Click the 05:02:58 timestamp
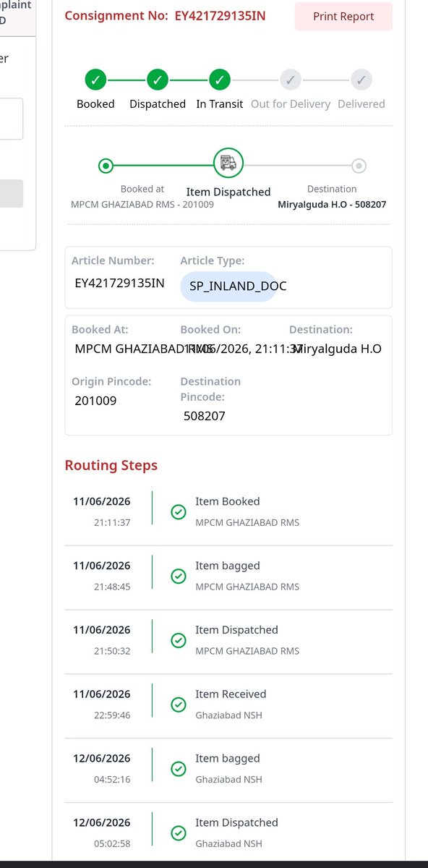Screen dimensions: 428x868 point(111,843)
